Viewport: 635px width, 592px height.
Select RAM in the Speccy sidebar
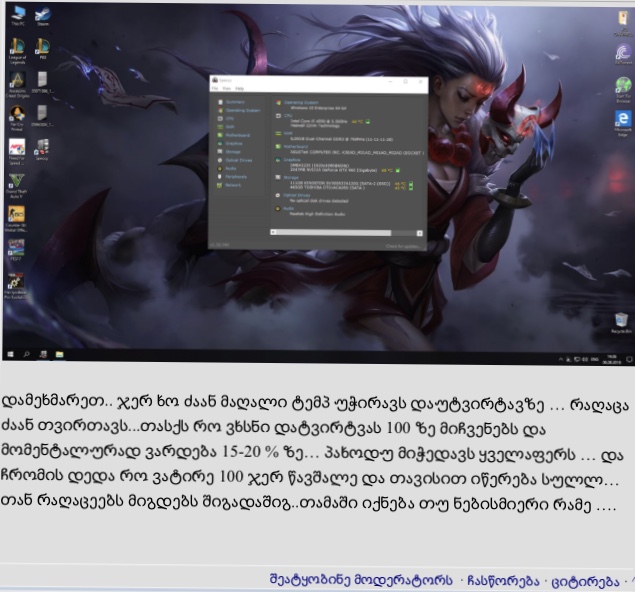point(227,127)
